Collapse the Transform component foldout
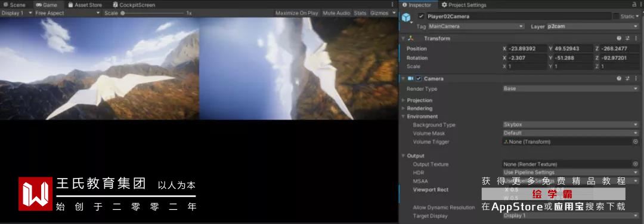 click(403, 38)
